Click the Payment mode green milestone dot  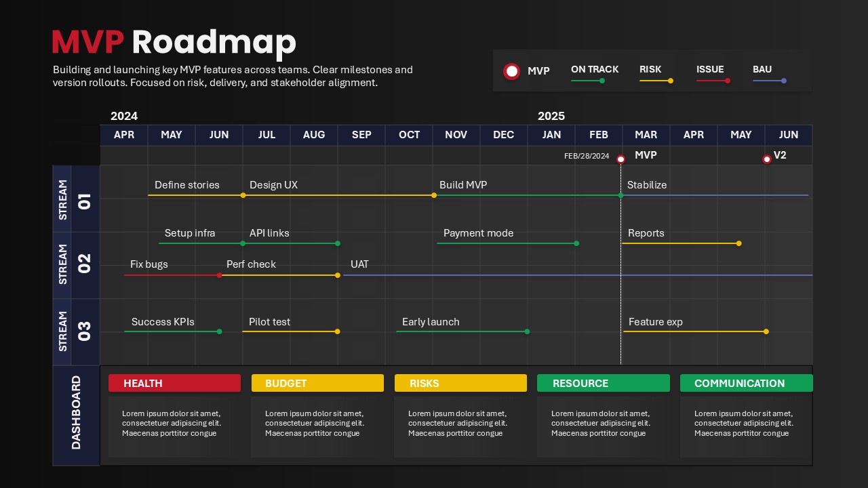tap(576, 243)
